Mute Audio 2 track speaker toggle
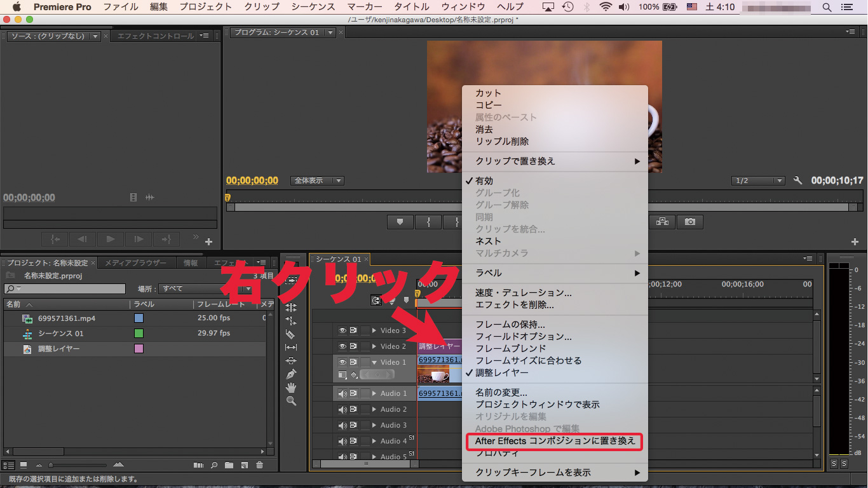The width and height of the screenshot is (868, 488). click(342, 409)
